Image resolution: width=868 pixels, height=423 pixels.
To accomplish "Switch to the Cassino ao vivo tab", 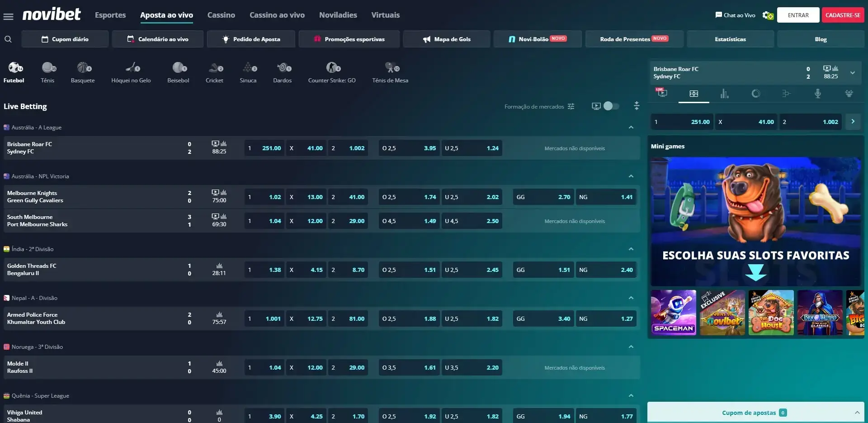I will tap(277, 15).
